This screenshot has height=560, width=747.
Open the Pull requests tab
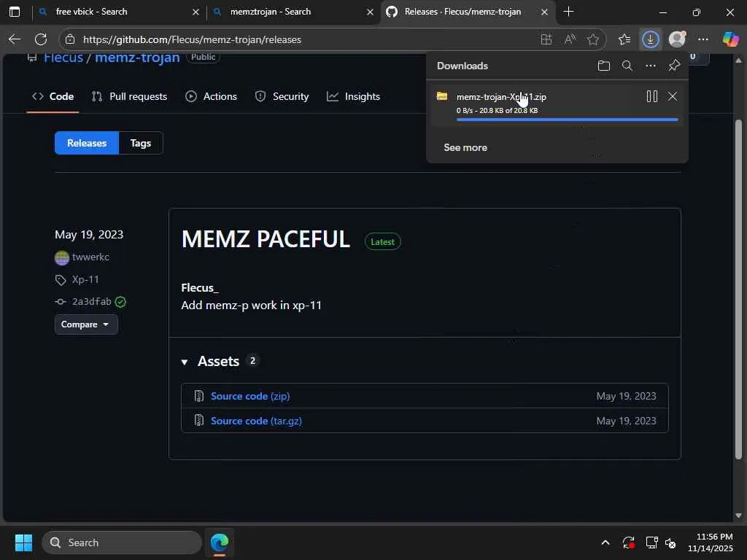130,97
